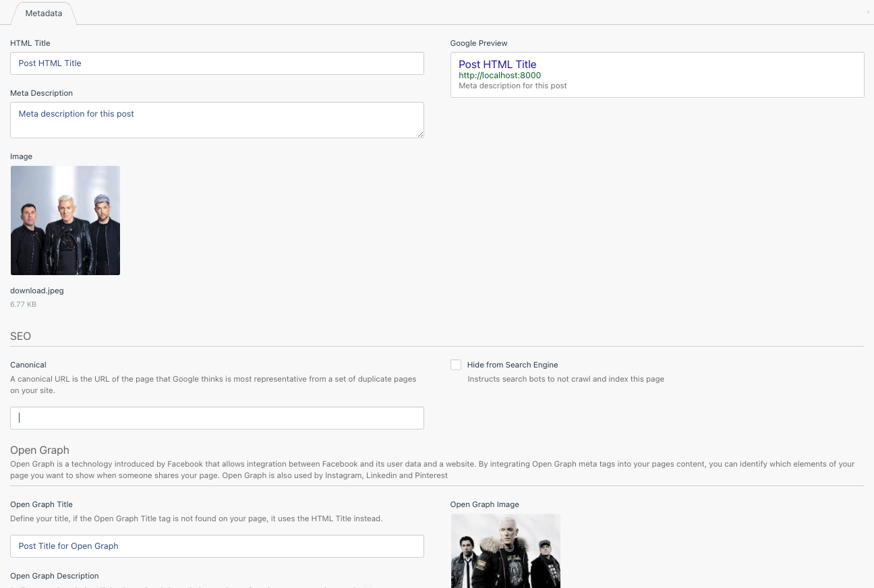Focus the Canonical URL input field
Image resolution: width=874 pixels, height=588 pixels.
[217, 417]
